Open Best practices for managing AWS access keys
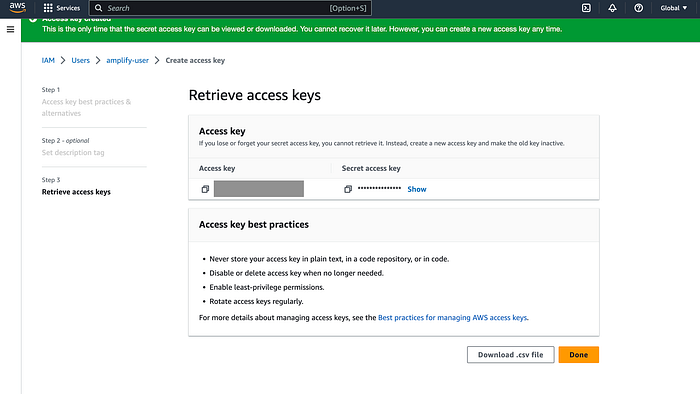This screenshot has height=394, width=700. pyautogui.click(x=452, y=318)
